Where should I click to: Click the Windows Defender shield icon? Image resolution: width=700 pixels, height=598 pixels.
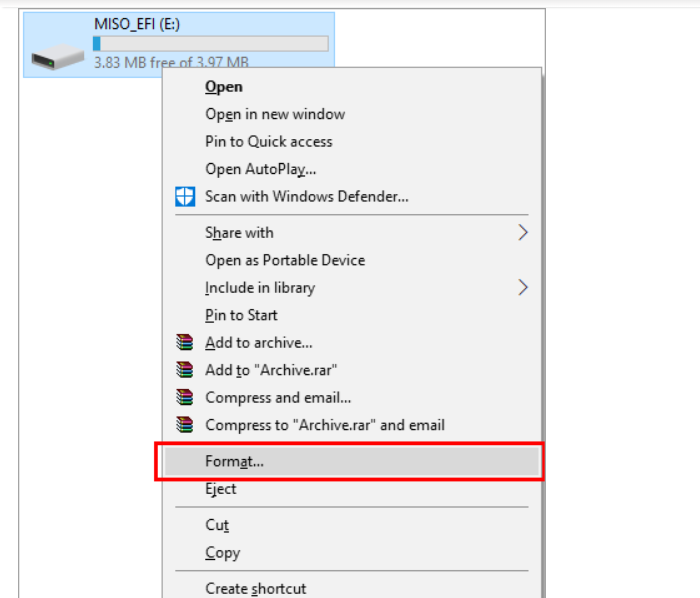pyautogui.click(x=185, y=196)
